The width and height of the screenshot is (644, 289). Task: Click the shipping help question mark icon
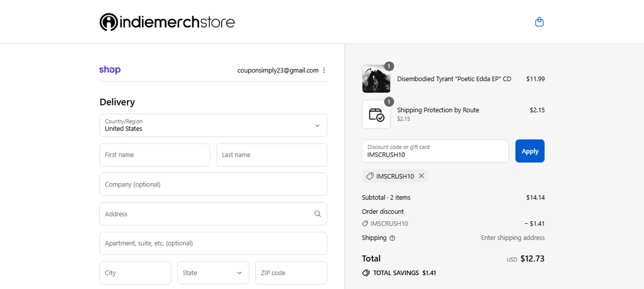click(392, 238)
